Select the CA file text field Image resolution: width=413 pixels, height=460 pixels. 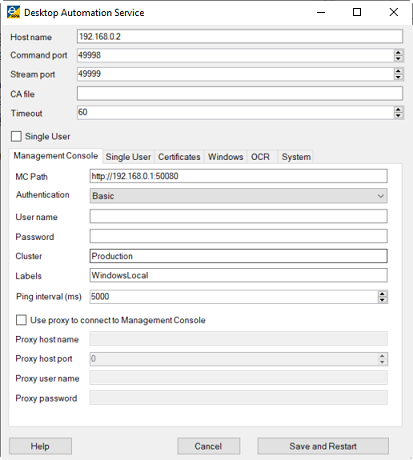click(x=240, y=93)
